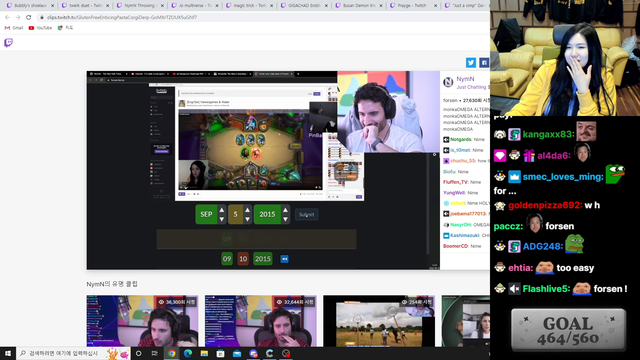Open Task View on the taskbar

point(155,353)
